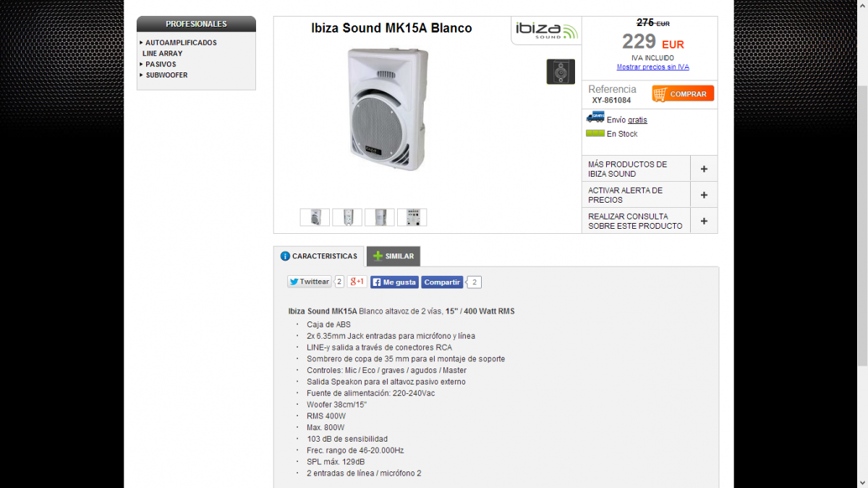The width and height of the screenshot is (868, 488).
Task: Select the fourth thumbnail showing rear panel
Action: pyautogui.click(x=412, y=217)
